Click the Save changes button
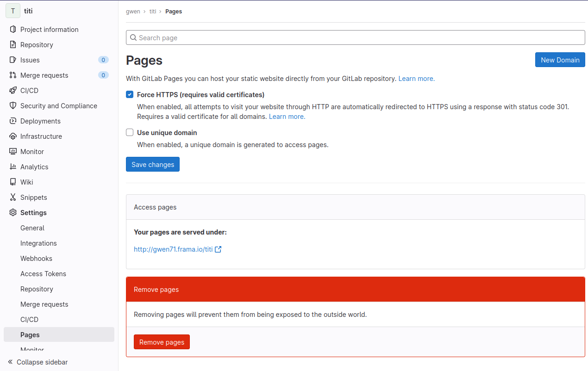Screen dimensions: 588x371 (x=152, y=165)
